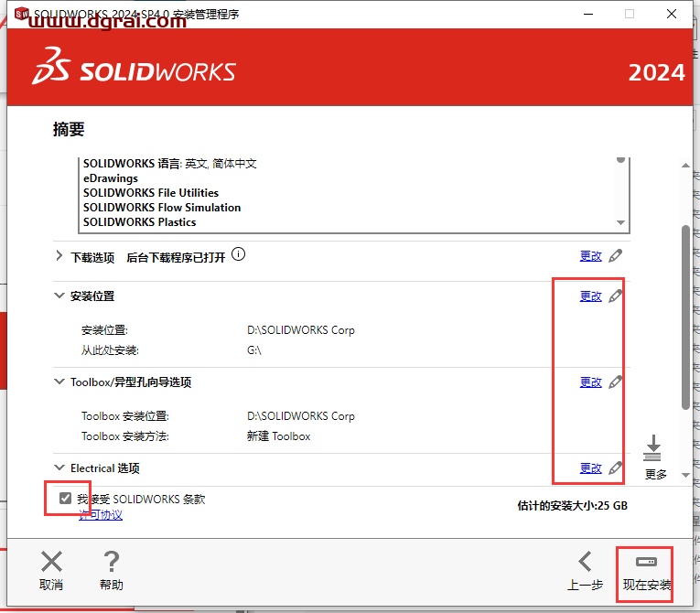This screenshot has height=613, width=700.
Task: Click the SOLIDWORKS logo in red banner
Action: click(134, 67)
